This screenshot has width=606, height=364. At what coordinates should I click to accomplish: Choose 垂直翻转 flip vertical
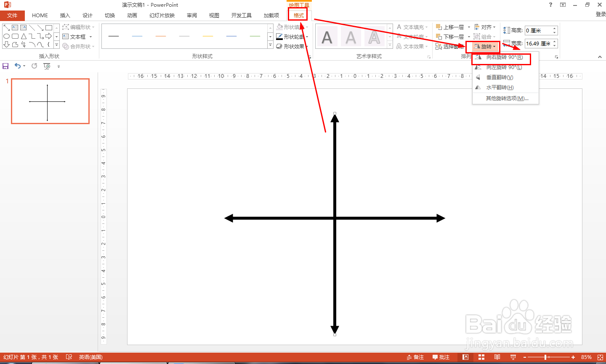pyautogui.click(x=505, y=77)
